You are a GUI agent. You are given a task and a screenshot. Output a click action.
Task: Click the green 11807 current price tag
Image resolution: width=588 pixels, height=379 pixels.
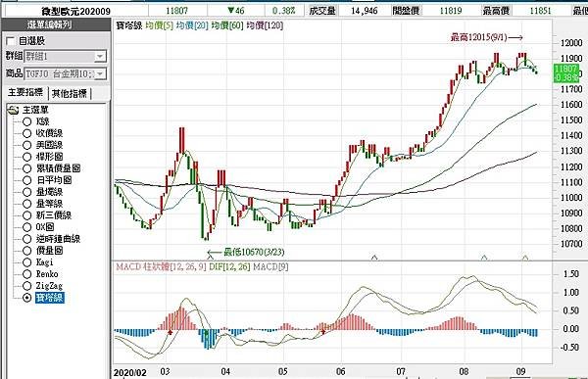(x=565, y=73)
